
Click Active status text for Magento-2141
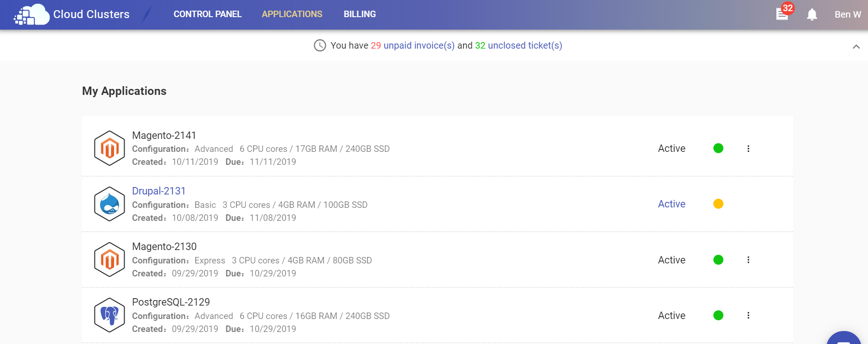672,148
